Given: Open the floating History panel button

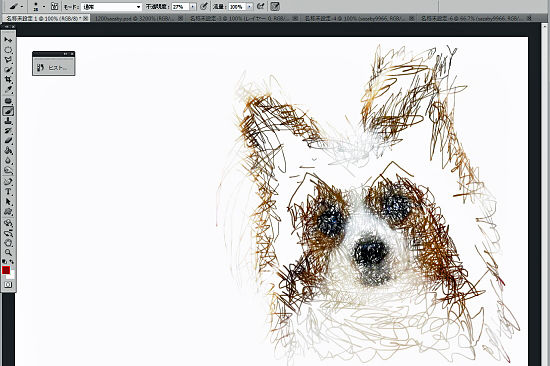Looking at the screenshot, I should pos(54,67).
